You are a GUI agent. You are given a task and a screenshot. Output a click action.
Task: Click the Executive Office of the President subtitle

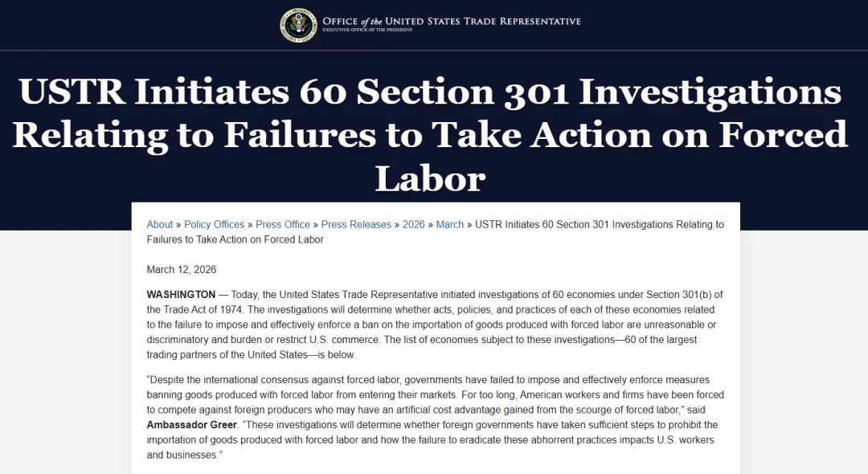(x=368, y=30)
